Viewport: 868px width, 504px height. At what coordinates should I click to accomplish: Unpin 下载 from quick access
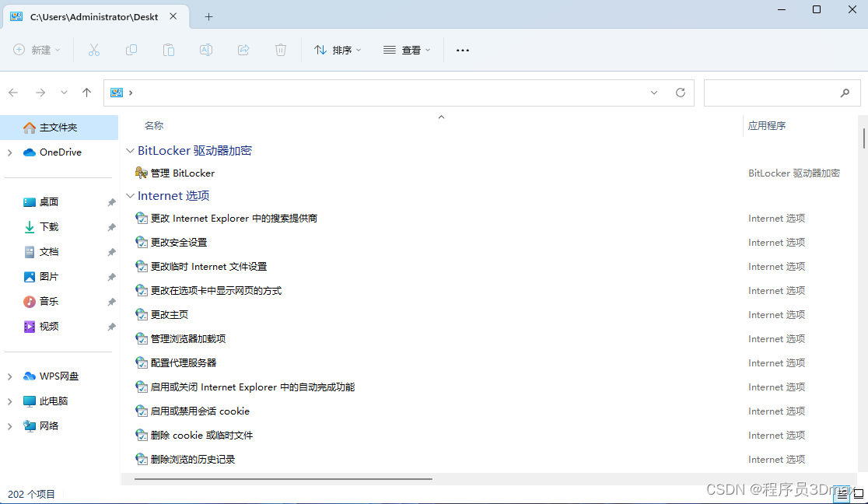click(111, 227)
